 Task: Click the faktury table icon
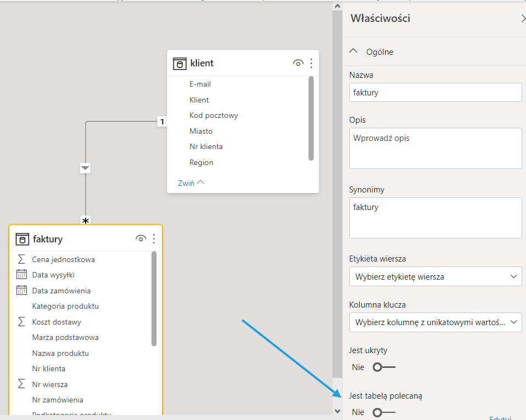[x=22, y=239]
